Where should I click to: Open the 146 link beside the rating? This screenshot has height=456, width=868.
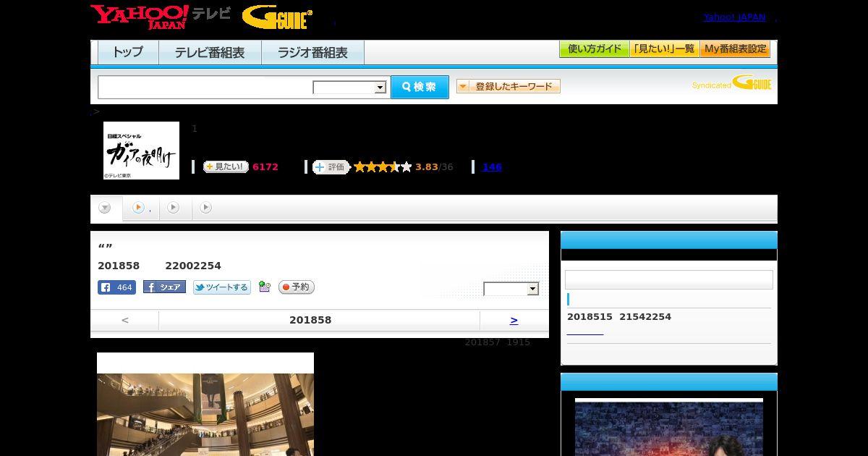coord(492,167)
